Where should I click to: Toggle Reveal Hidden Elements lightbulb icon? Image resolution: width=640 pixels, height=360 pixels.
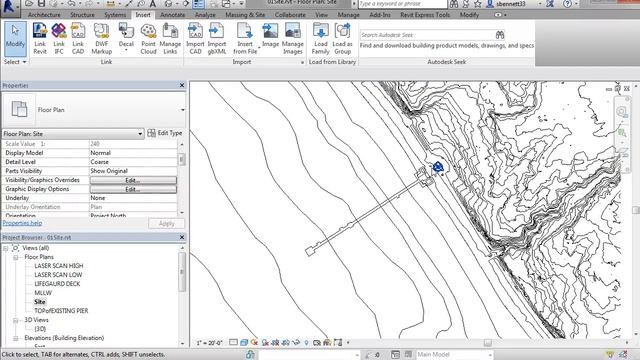tap(306, 343)
